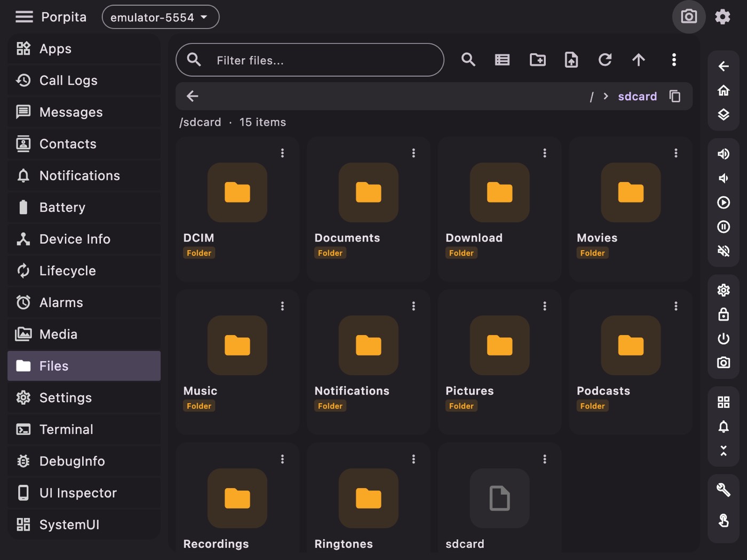Open settings via the top-right gear icon
Screen dimensions: 747x560
tap(722, 17)
